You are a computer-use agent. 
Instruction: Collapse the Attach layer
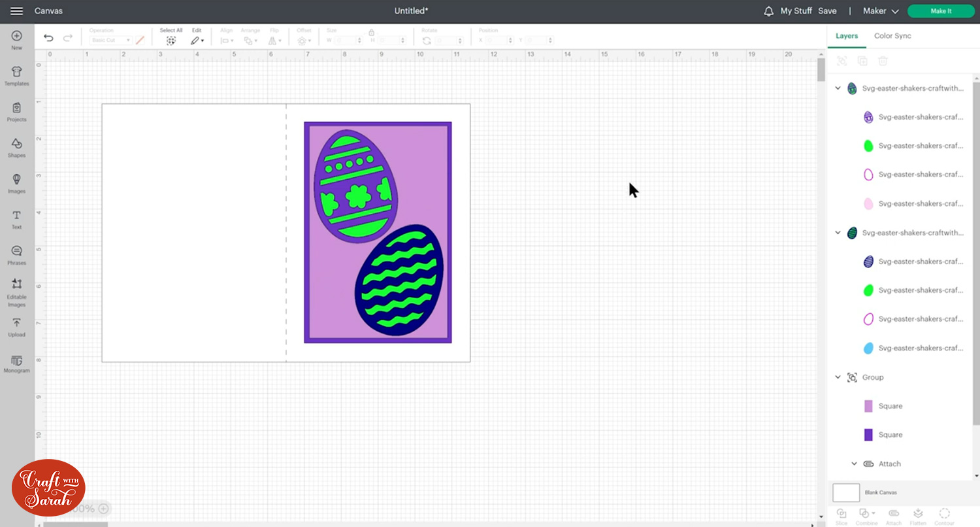point(854,464)
